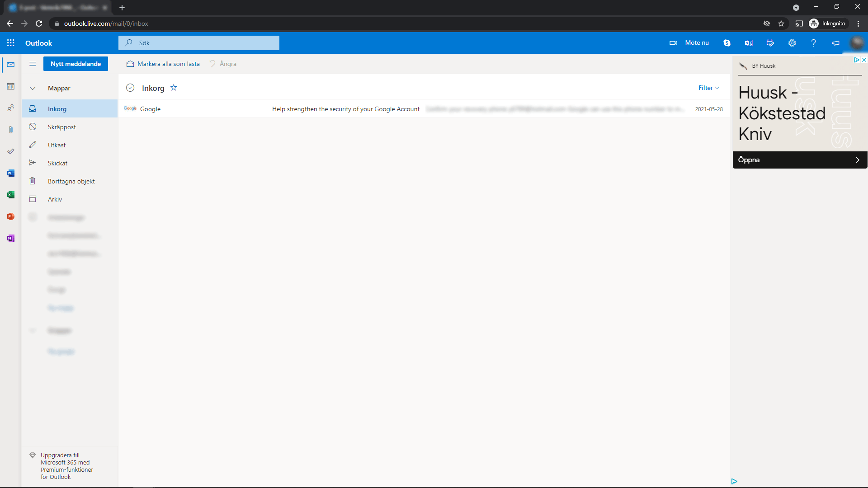Screen dimensions: 868x488
Task: Click the Ångra undo button
Action: pyautogui.click(x=223, y=64)
